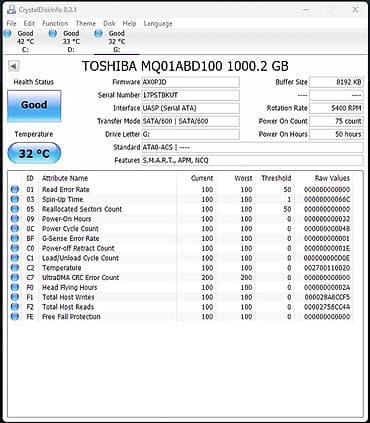This screenshot has height=423, width=370.
Task: Open the File menu
Action: 11,23
